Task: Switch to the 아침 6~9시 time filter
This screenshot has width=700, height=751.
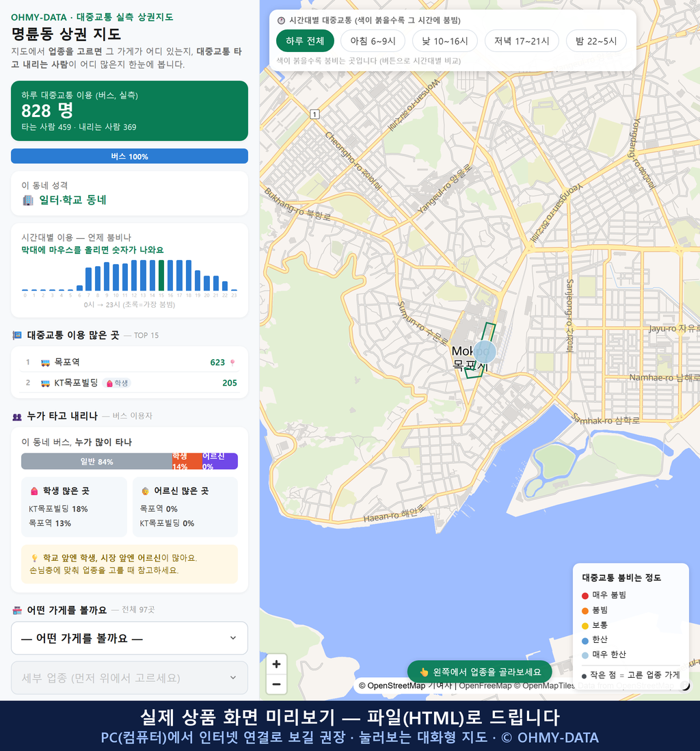Action: 373,41
